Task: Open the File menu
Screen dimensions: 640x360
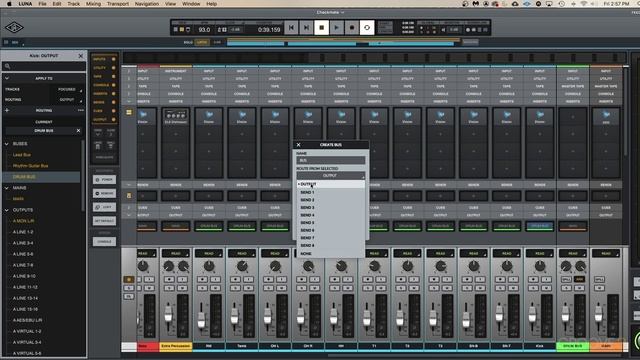Action: [x=42, y=4]
